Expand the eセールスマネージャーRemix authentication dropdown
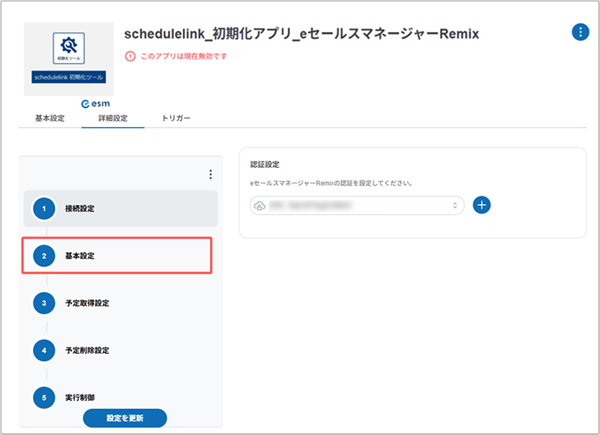This screenshot has width=600, height=435. pyautogui.click(x=457, y=205)
